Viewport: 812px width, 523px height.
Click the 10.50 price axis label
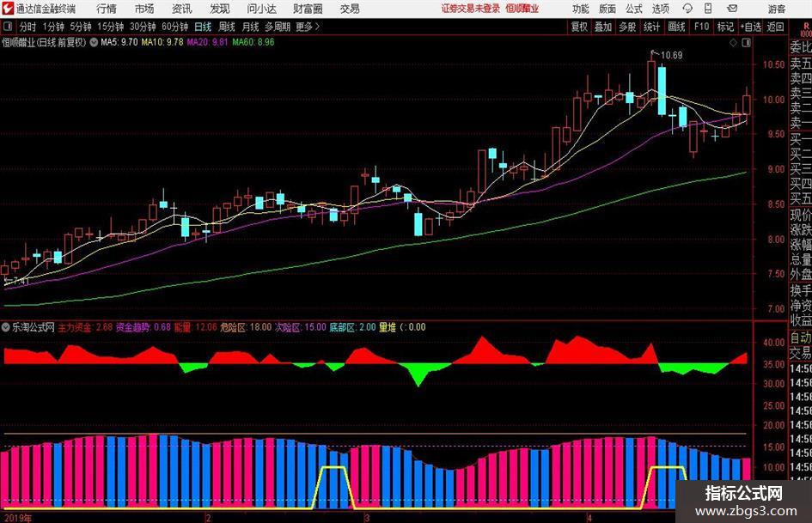(773, 64)
